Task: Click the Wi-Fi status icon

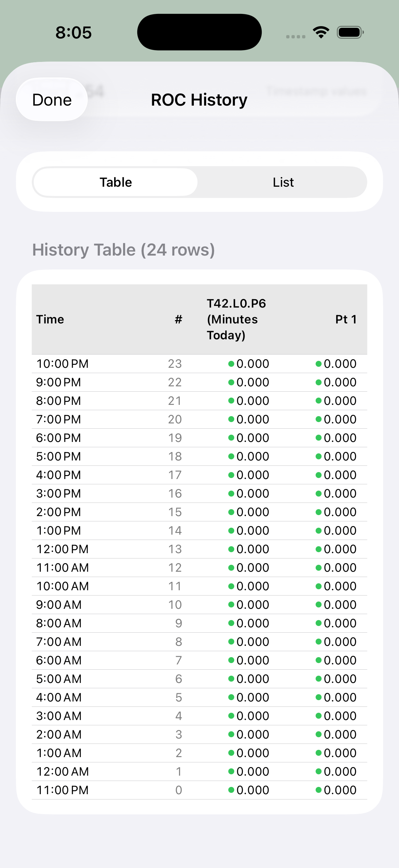Action: tap(321, 32)
